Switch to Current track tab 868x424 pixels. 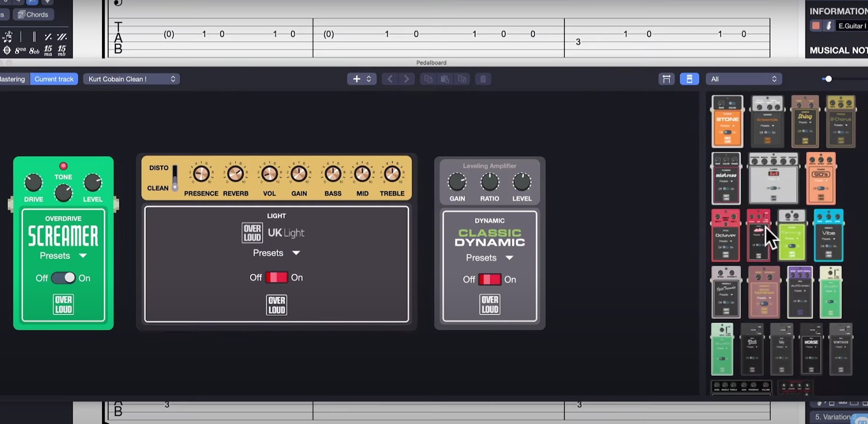click(54, 79)
